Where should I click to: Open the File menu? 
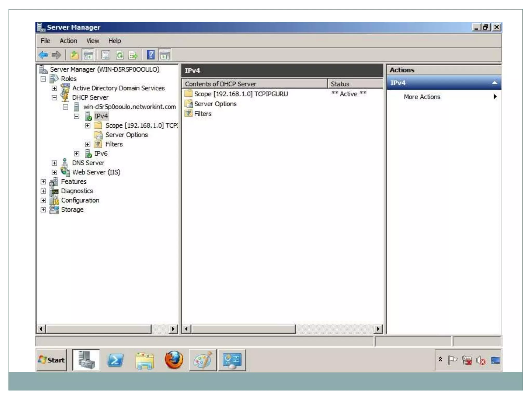pyautogui.click(x=45, y=41)
